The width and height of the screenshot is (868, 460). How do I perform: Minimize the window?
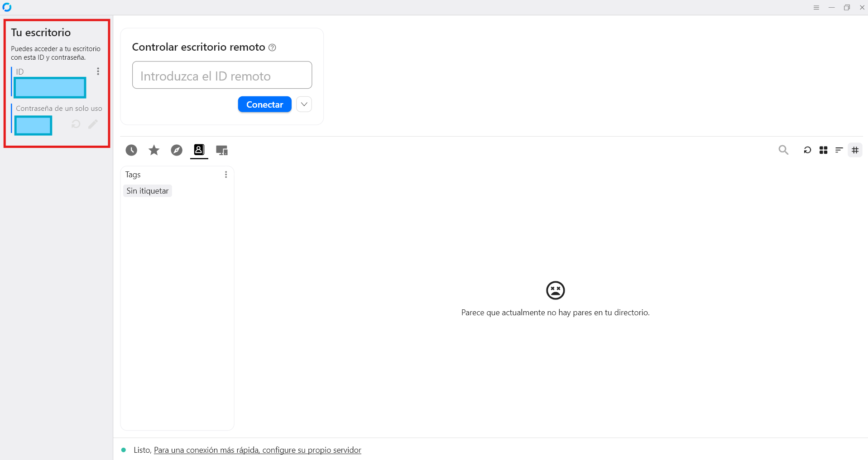click(832, 8)
